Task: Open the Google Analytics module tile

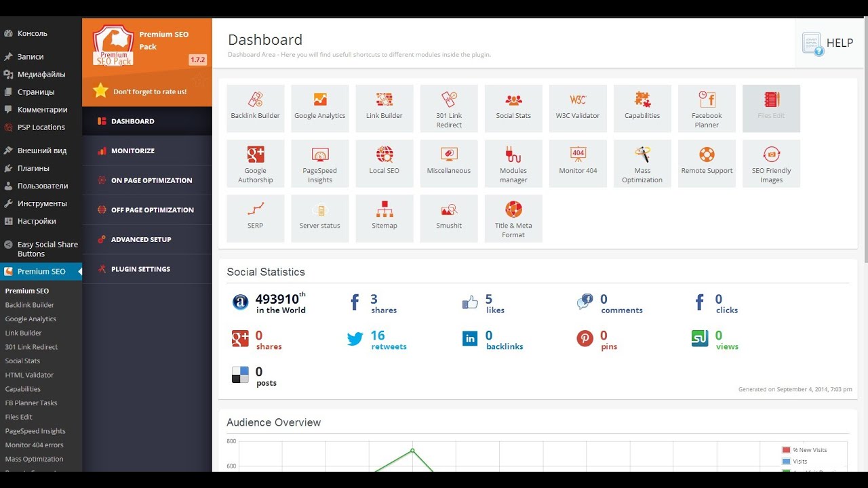Action: (x=320, y=108)
